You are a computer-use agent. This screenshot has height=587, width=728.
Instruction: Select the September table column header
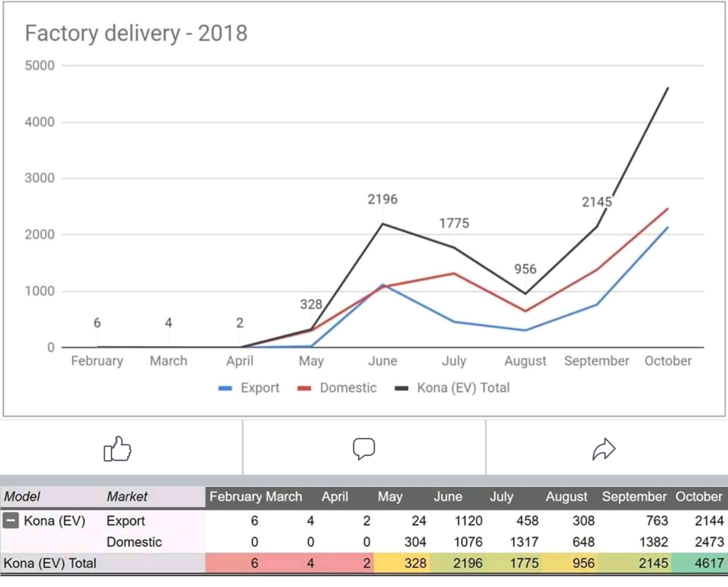point(634,496)
